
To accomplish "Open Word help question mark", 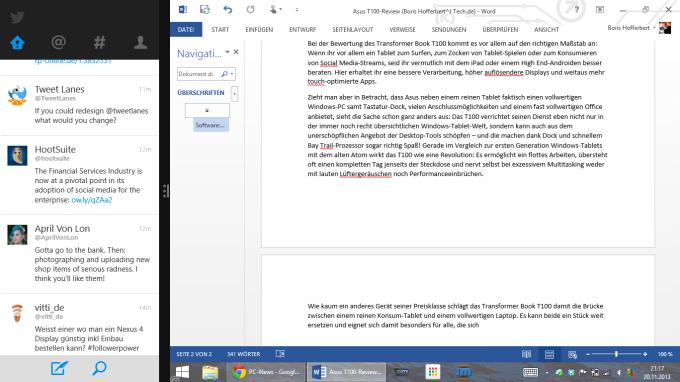I will (x=577, y=10).
